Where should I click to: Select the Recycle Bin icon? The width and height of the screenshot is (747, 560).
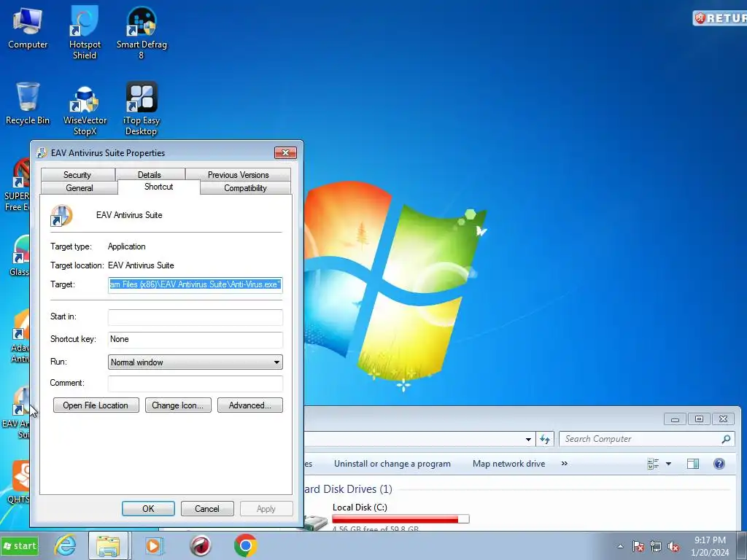[x=28, y=104]
